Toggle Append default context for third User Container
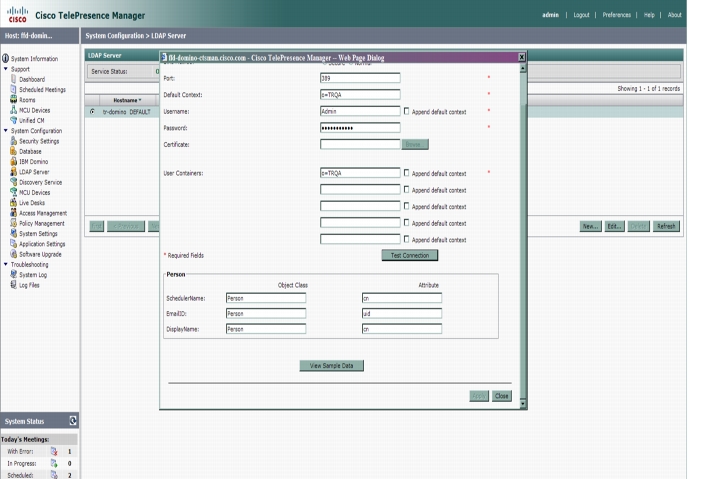The height and width of the screenshot is (479, 701). [x=406, y=206]
